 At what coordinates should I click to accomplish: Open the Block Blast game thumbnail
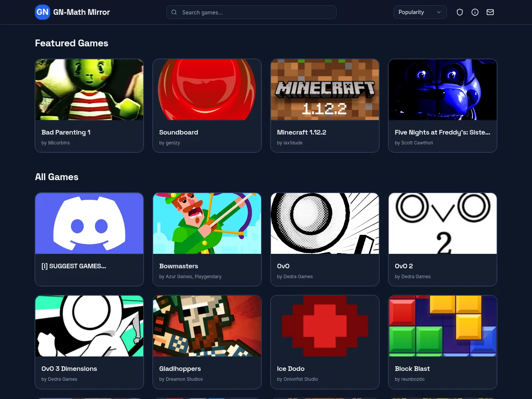pos(443,326)
